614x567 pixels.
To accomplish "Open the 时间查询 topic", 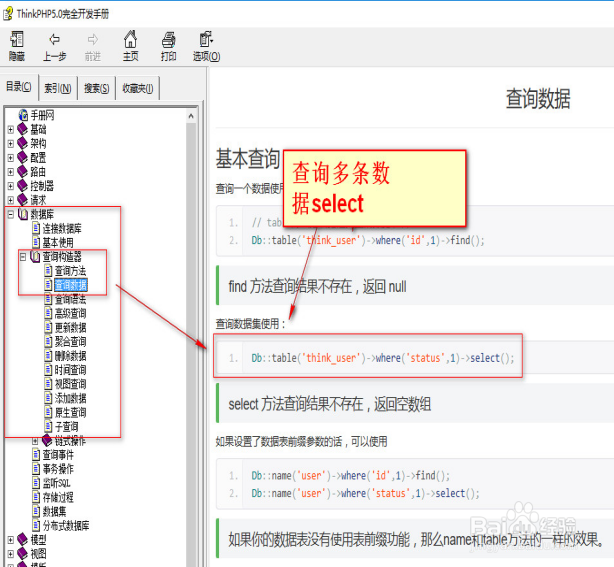I will pyautogui.click(x=70, y=370).
